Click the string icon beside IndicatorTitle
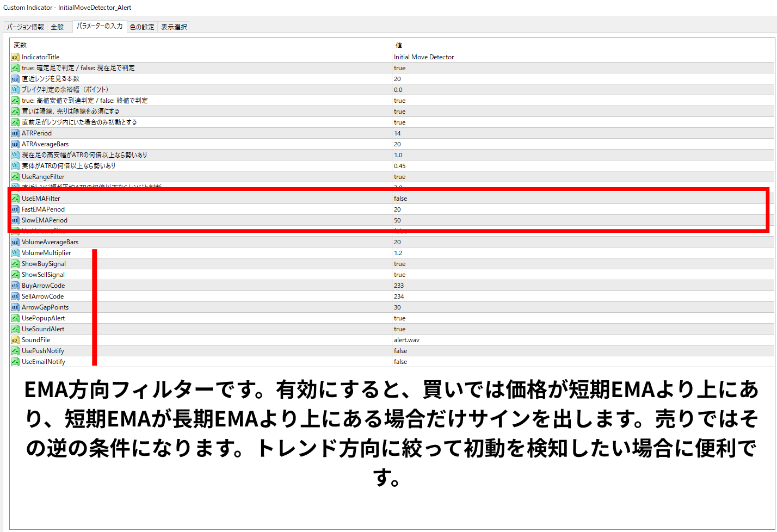The height and width of the screenshot is (532, 777). (15, 57)
